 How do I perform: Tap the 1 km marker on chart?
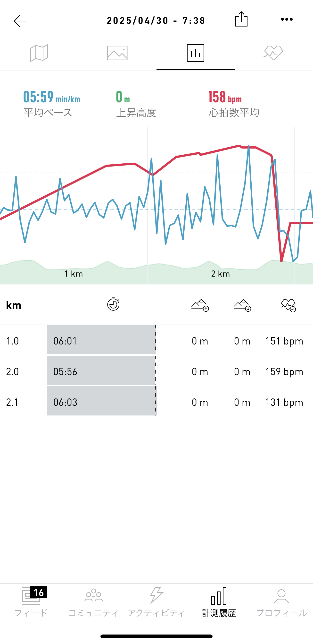click(74, 274)
